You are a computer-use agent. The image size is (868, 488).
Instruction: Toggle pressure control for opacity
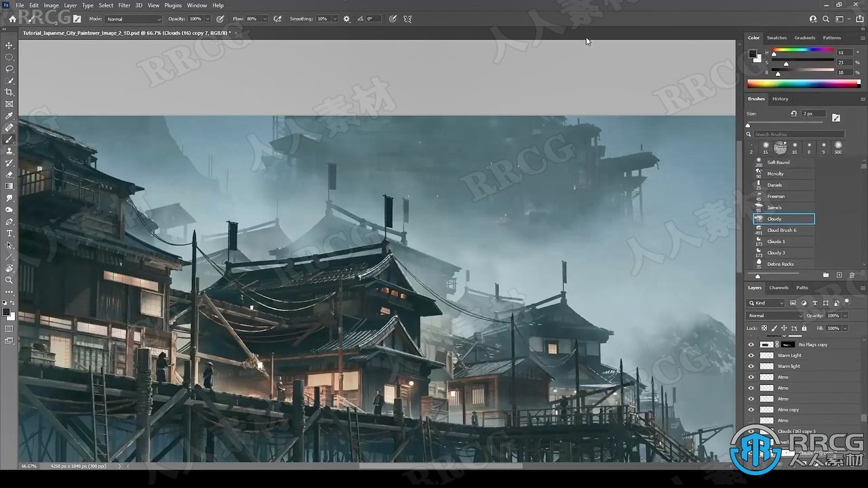[x=220, y=19]
